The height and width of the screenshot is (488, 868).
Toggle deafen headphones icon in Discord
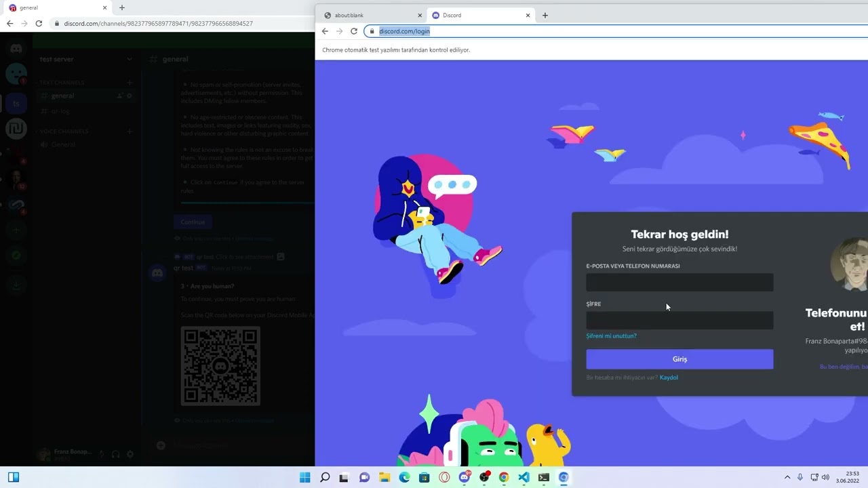pyautogui.click(x=116, y=454)
